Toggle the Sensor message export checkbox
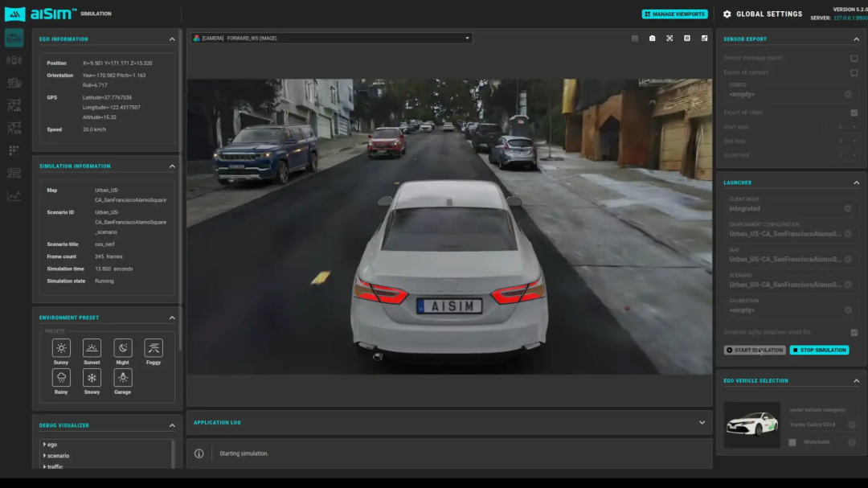The width and height of the screenshot is (868, 488). [854, 58]
